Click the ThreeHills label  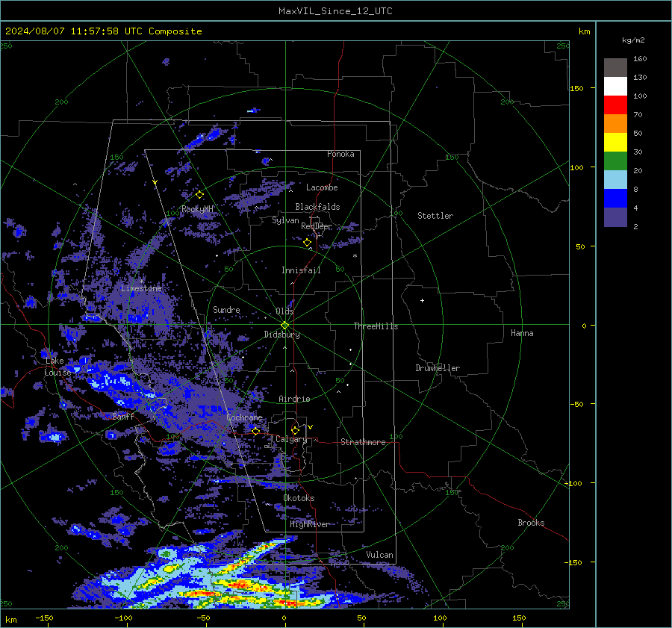click(376, 326)
